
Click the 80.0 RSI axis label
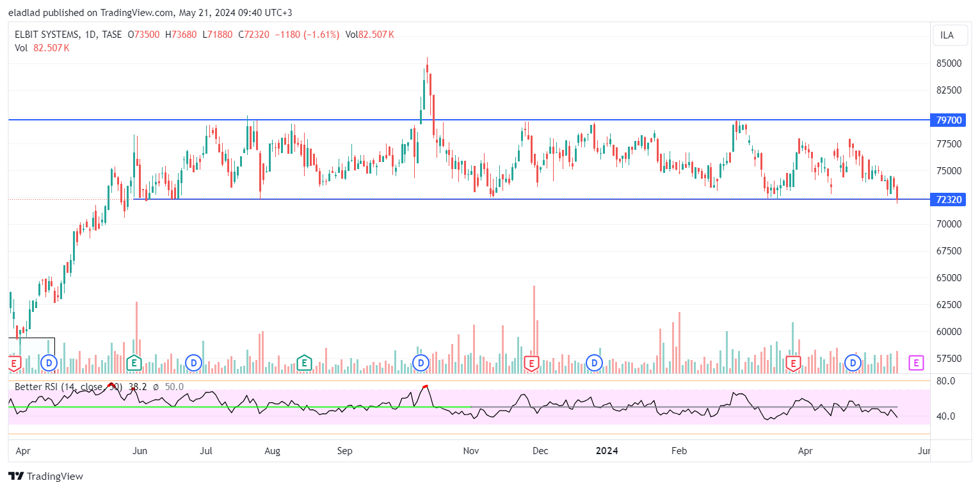(945, 381)
